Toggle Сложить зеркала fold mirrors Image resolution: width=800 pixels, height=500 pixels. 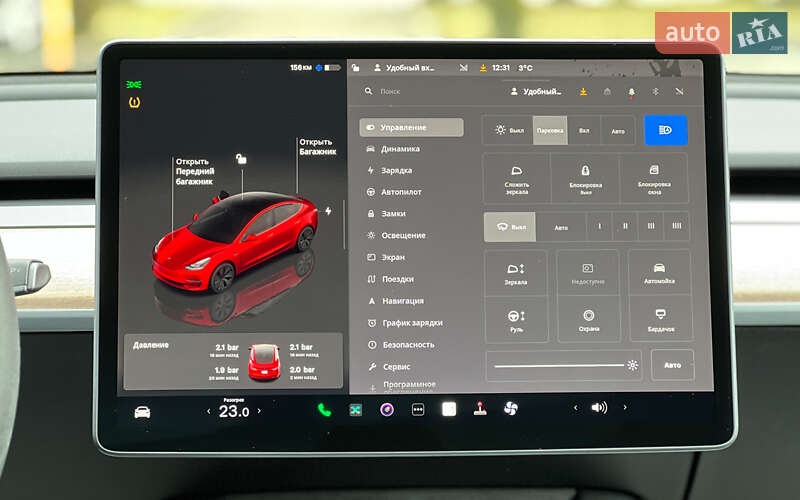(517, 179)
